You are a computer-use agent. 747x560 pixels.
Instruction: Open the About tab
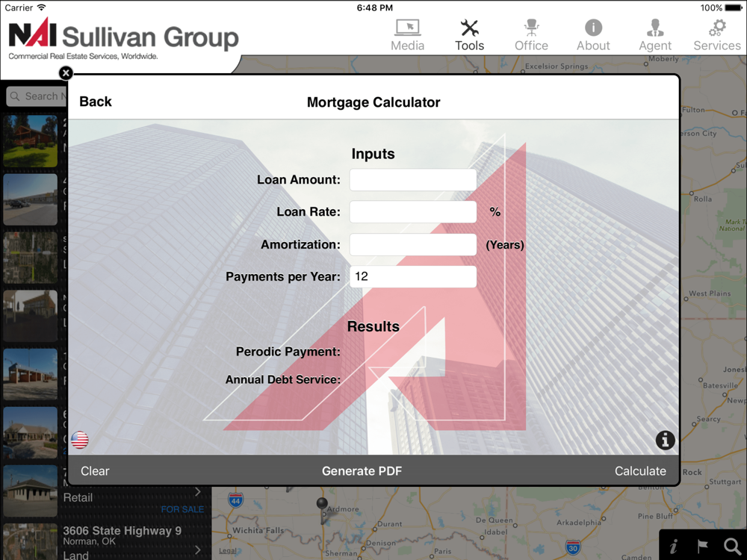point(593,35)
